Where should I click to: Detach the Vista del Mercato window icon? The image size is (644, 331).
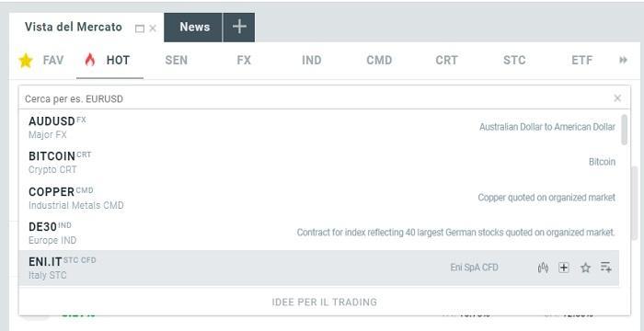140,29
